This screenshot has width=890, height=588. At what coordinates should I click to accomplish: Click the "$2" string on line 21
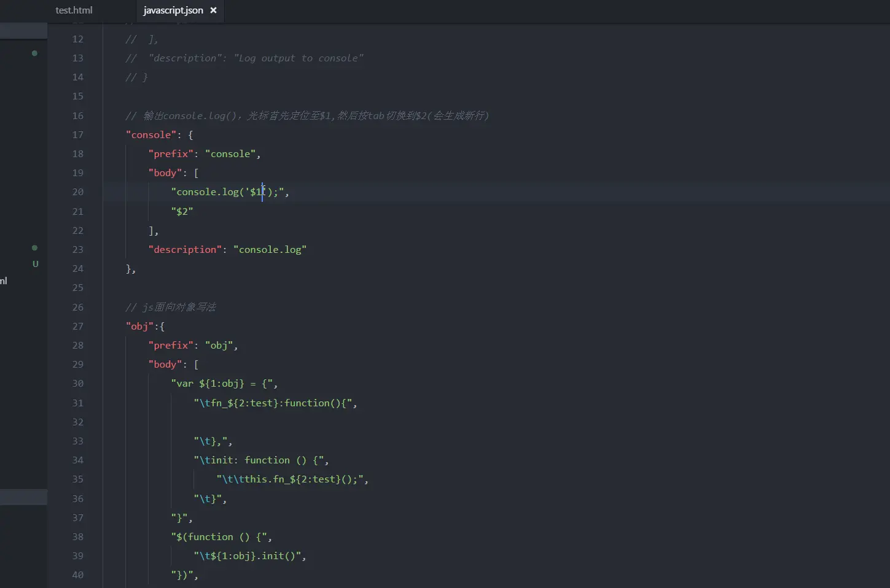[182, 211]
